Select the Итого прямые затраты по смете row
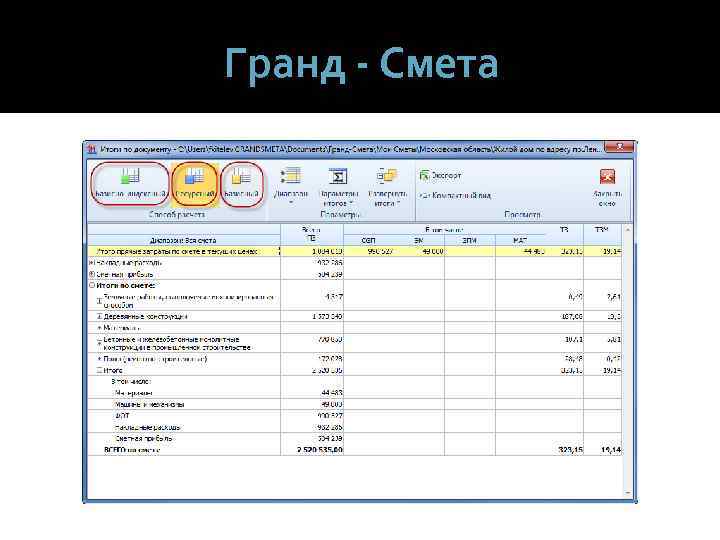720x540 pixels. (354, 251)
